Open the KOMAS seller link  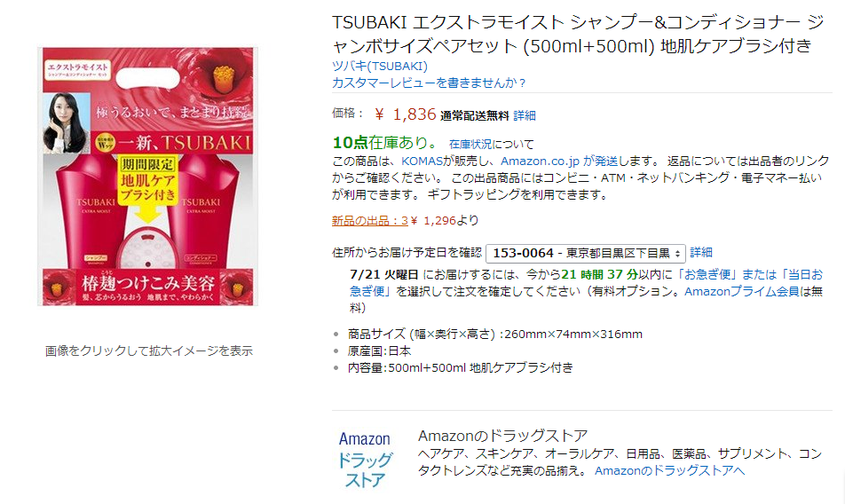pyautogui.click(x=422, y=161)
